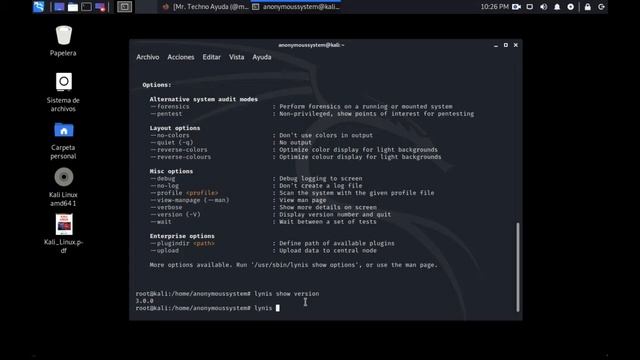
Task: Click the orange '<profile>' placeholder text
Action: click(202, 193)
